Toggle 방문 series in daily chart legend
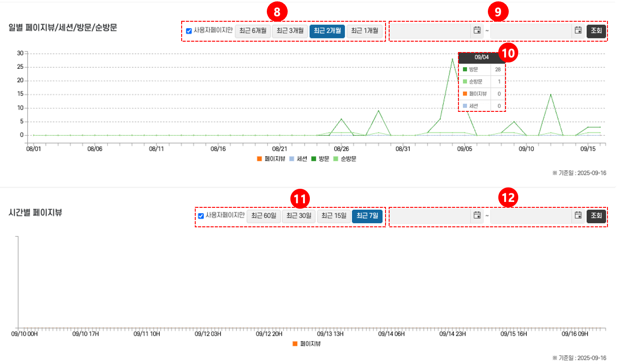The width and height of the screenshot is (617, 364). point(320,159)
